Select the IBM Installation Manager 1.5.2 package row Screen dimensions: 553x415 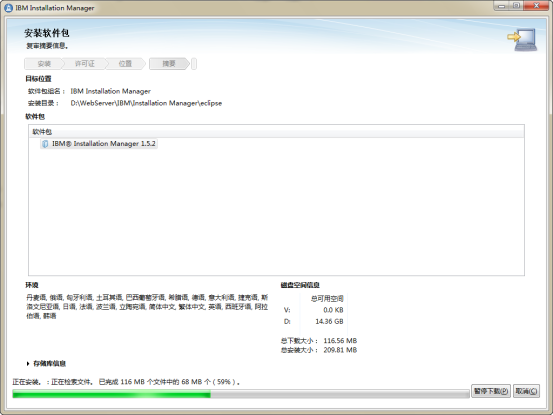point(99,144)
